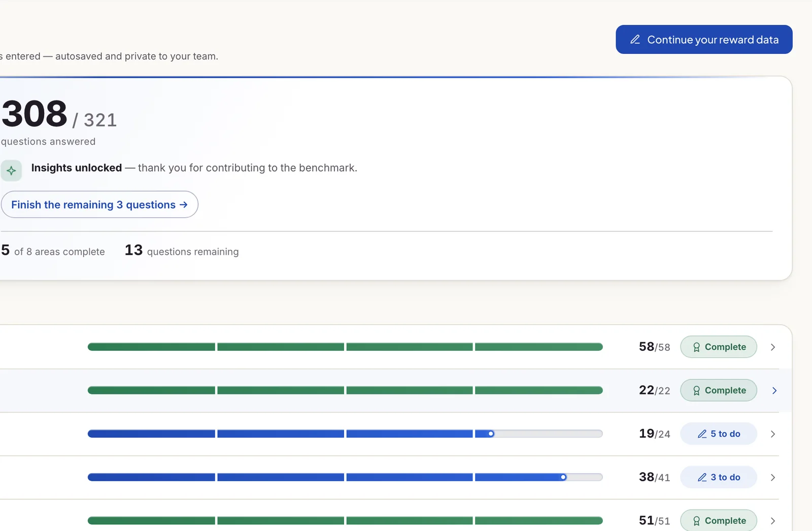Click the ribbon icon in 22/22 Complete badge
The image size is (812, 531).
pos(696,390)
